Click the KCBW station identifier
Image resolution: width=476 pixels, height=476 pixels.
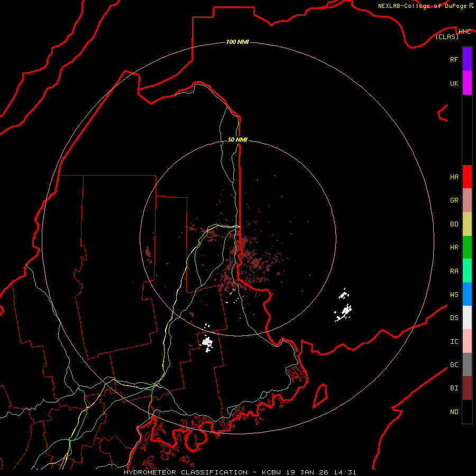tap(272, 472)
